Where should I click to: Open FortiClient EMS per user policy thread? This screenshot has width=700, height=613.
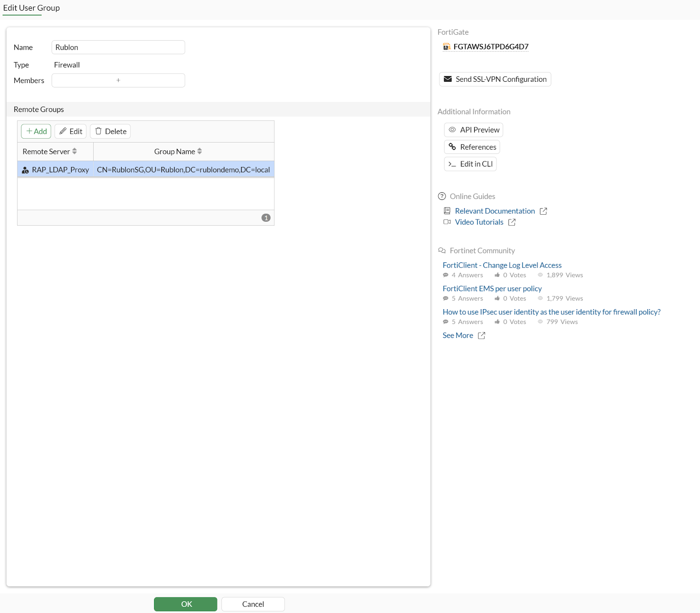point(492,289)
